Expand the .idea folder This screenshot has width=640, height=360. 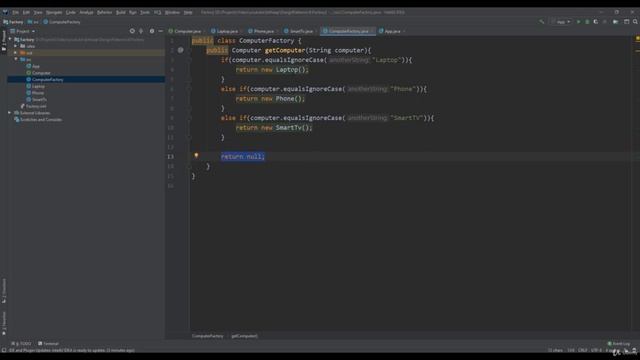tap(16, 46)
